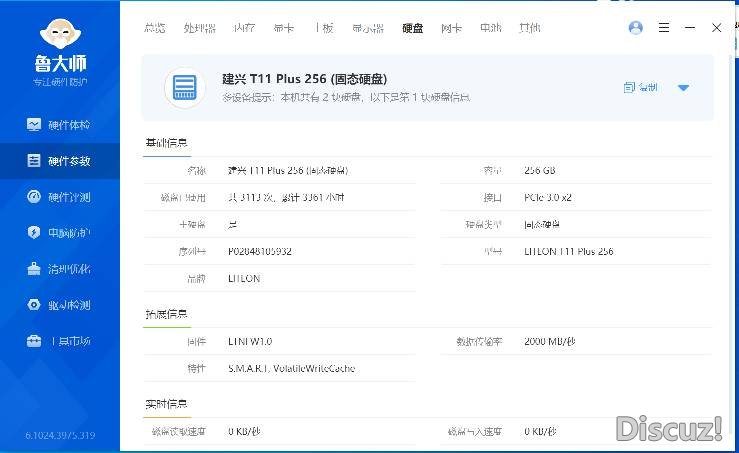The width and height of the screenshot is (739, 453).
Task: Minimize the 鲁大师 window
Action: [x=690, y=28]
